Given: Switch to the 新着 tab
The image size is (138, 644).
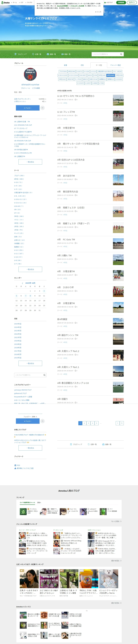Looking at the screenshot, I should point(65,65).
